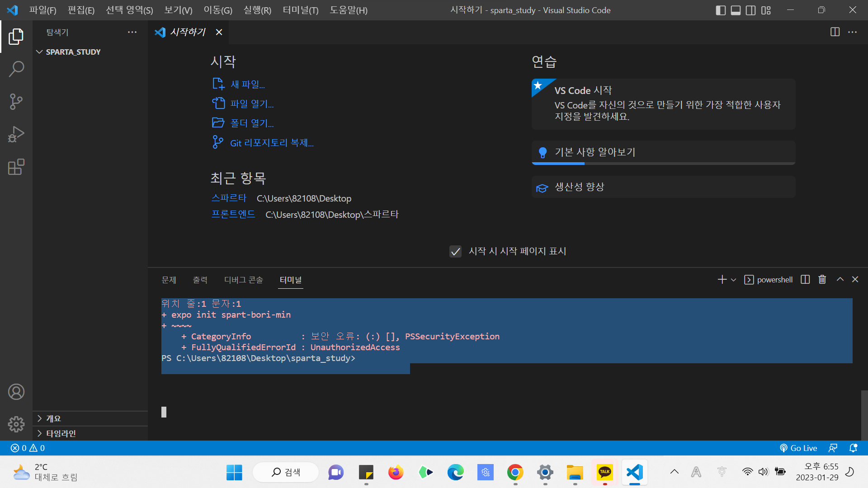Open the 선택 영역(S) menu

[129, 10]
